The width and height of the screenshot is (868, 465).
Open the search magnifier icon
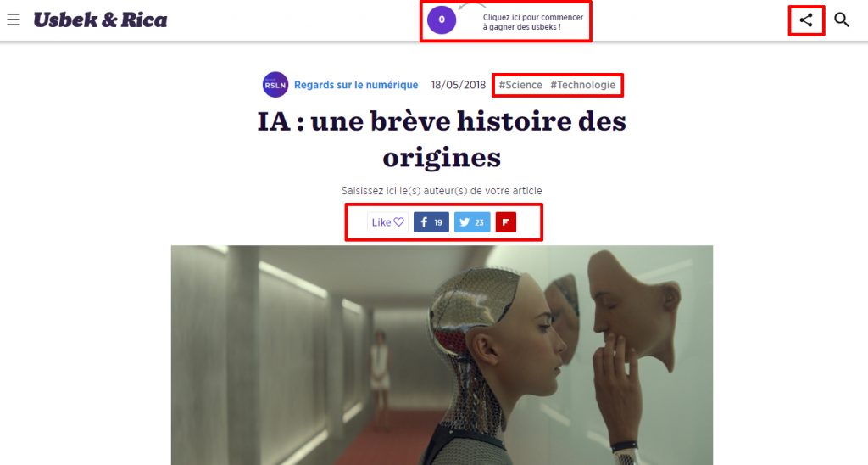coord(842,20)
